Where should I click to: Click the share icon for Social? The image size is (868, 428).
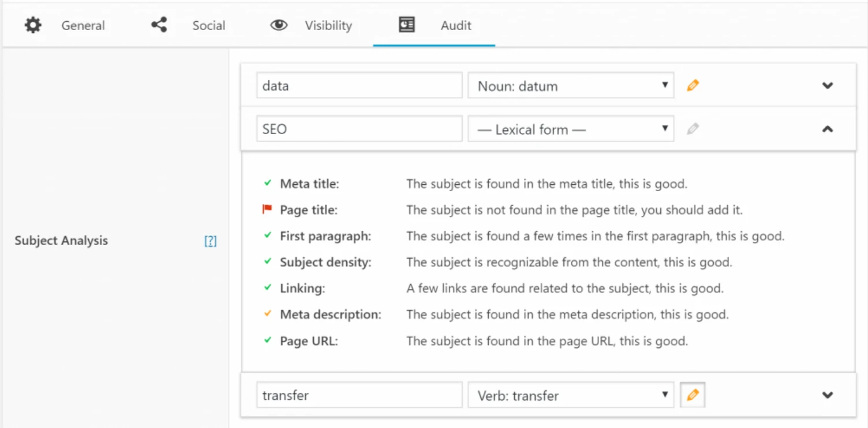tap(159, 25)
